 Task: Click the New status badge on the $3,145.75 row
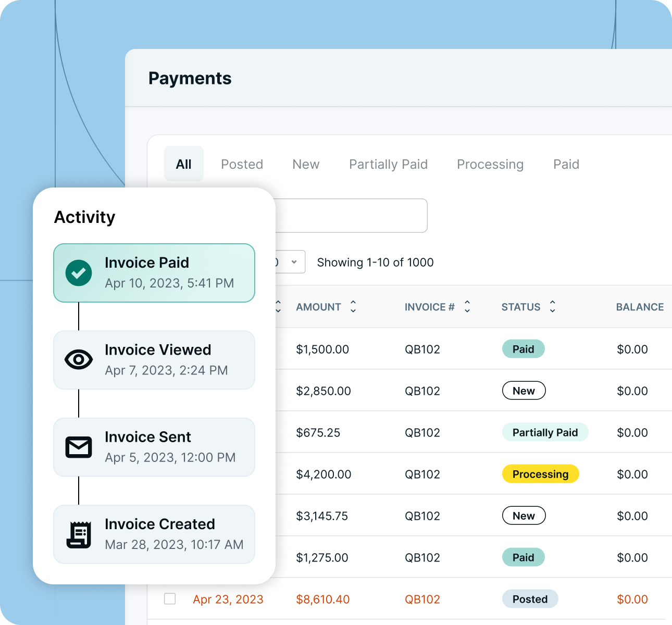click(524, 516)
